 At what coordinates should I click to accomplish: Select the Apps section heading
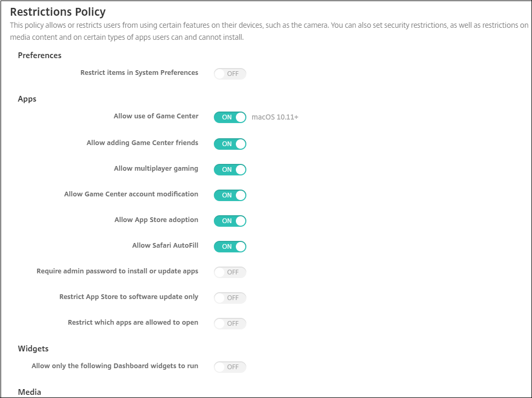click(27, 99)
